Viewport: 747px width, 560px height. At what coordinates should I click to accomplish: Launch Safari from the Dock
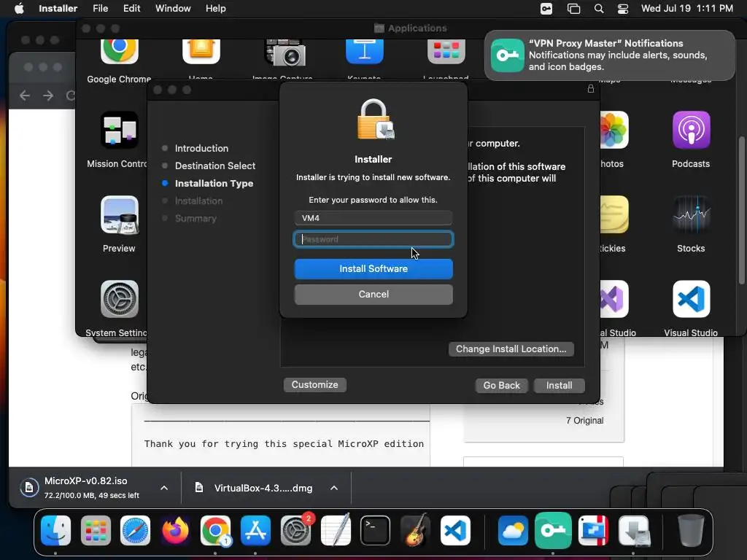135,530
